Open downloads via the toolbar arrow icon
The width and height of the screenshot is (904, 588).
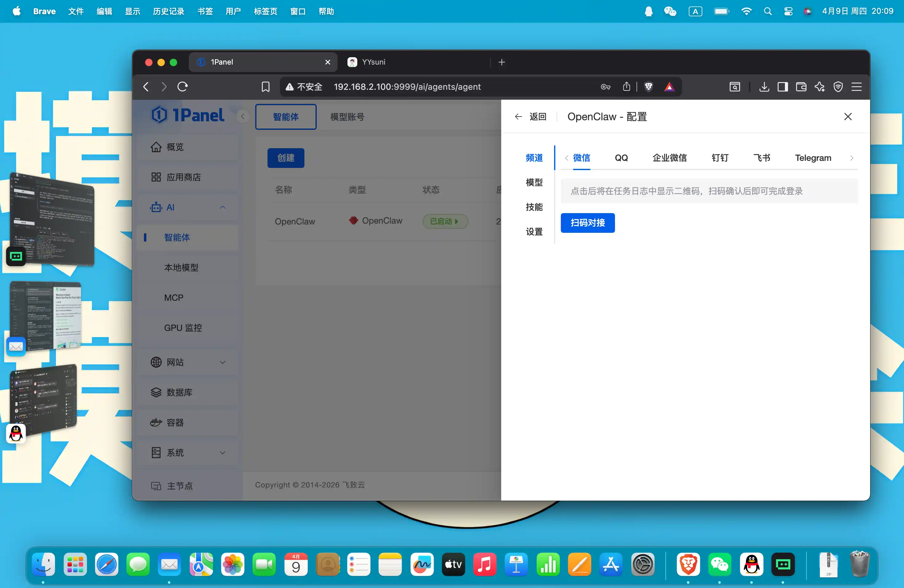coord(764,87)
